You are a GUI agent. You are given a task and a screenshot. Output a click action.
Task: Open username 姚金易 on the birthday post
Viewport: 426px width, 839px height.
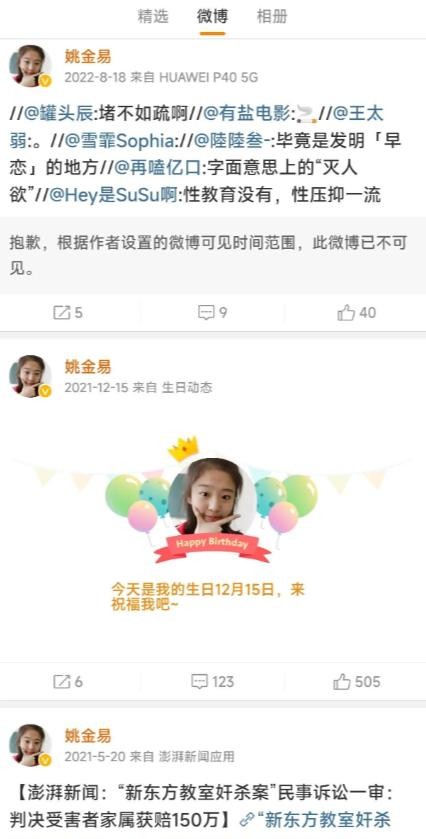coord(88,367)
